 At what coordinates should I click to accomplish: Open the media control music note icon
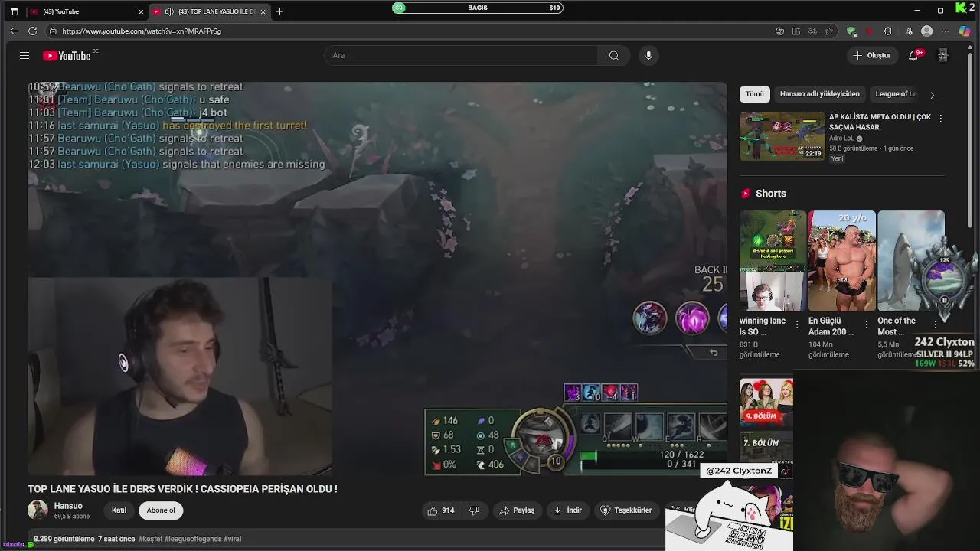coord(909,31)
